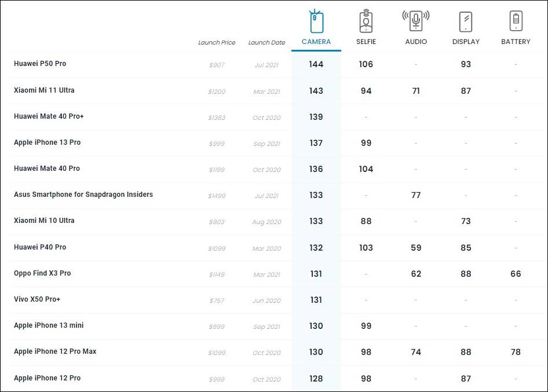The height and width of the screenshot is (392, 548).
Task: Switch to the SELFIE tab label
Action: pyautogui.click(x=366, y=42)
